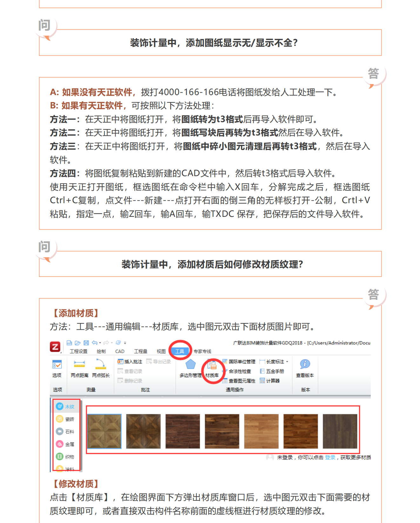Screen dimensions: 420x523
Task: Click the Save icon in quick access bar
Action: click(x=86, y=343)
